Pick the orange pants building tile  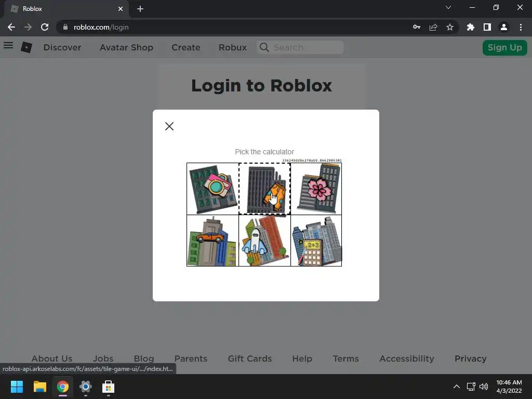point(264,189)
